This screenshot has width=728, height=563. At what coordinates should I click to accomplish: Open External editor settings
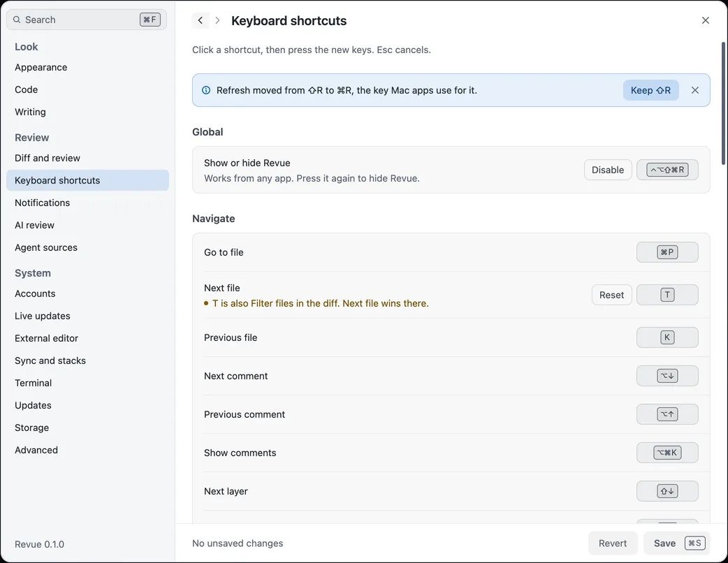(87, 338)
